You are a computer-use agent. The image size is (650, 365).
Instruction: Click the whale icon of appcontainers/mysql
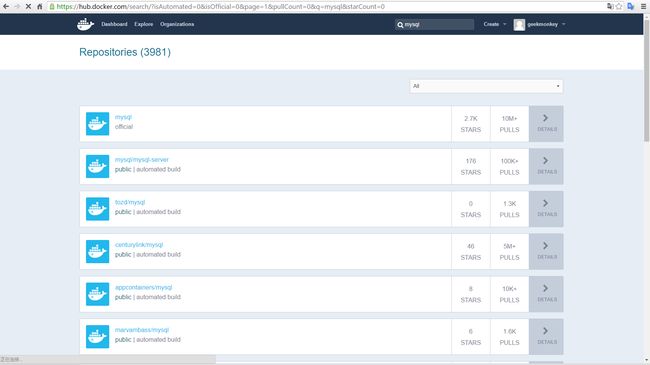(x=97, y=294)
